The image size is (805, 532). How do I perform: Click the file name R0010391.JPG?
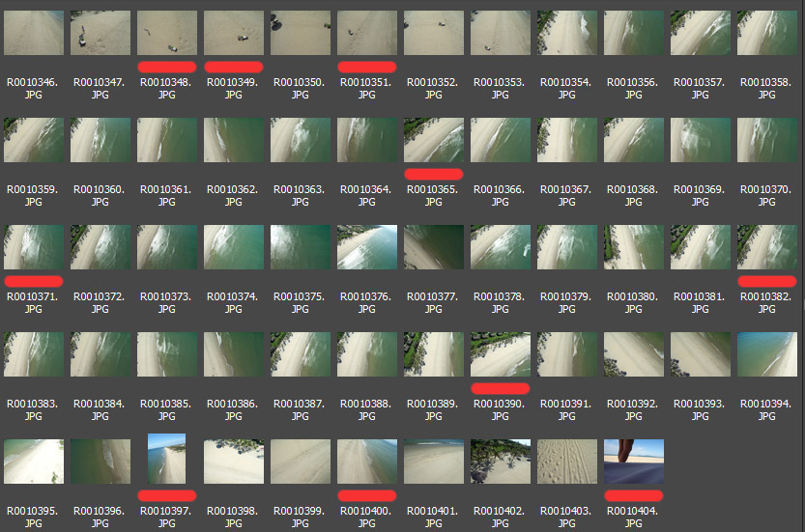click(566, 410)
